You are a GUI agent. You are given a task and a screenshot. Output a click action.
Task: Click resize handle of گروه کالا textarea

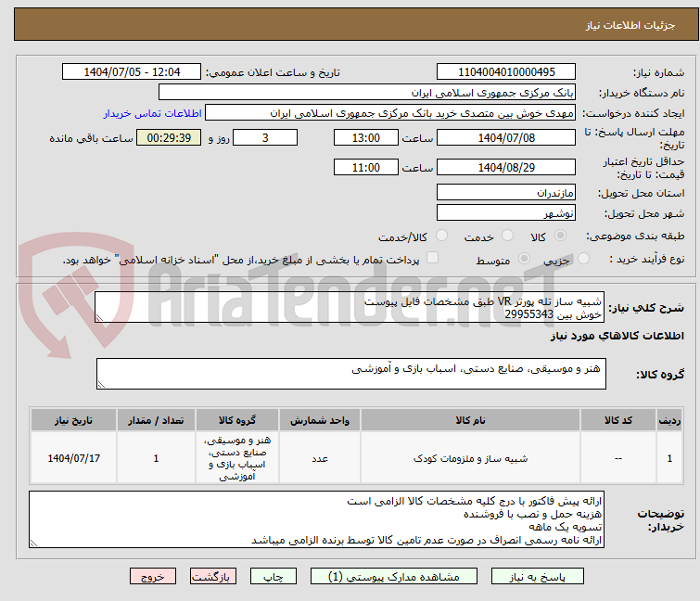(x=101, y=385)
